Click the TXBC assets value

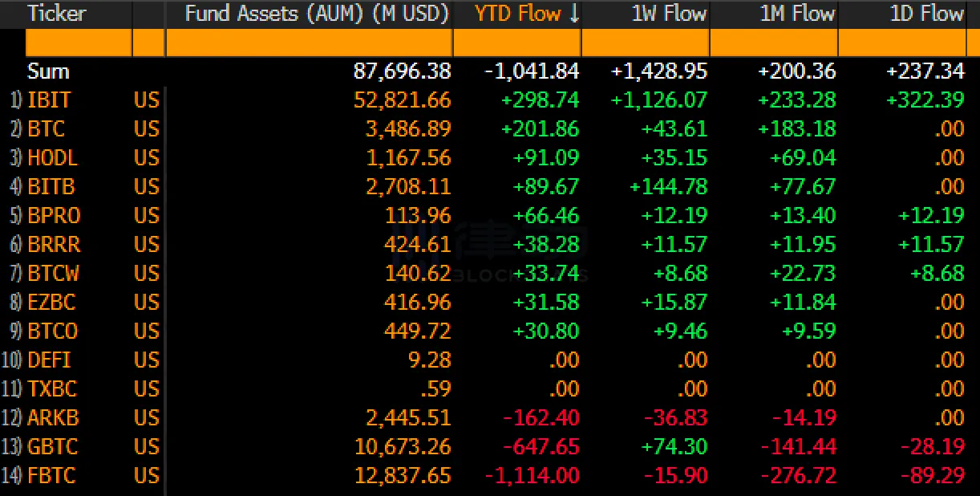(434, 389)
